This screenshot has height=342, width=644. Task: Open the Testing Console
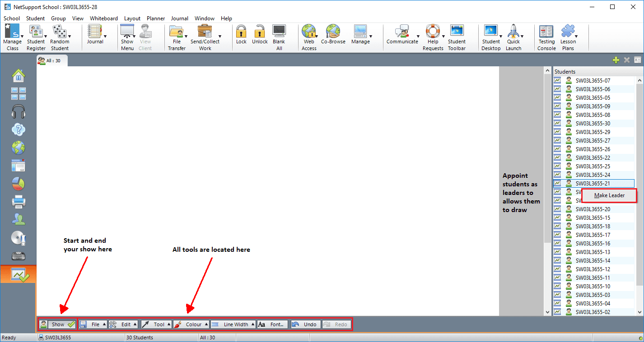tap(546, 37)
